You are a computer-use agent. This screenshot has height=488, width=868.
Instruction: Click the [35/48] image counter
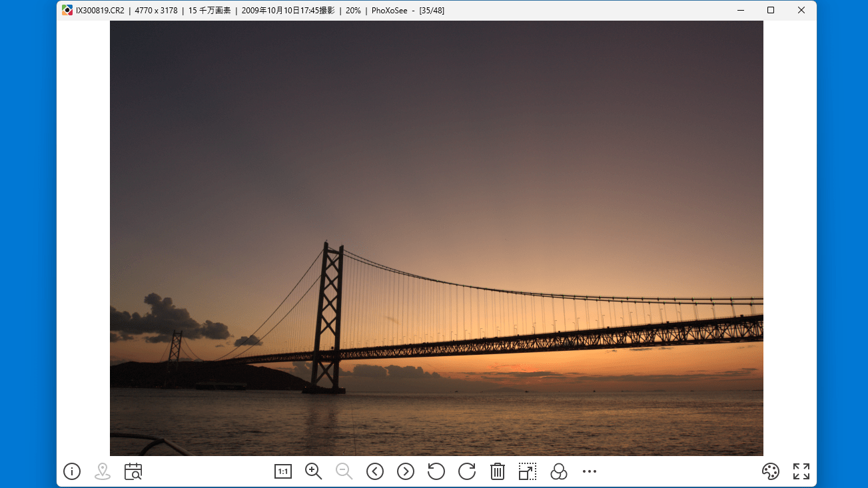click(432, 11)
